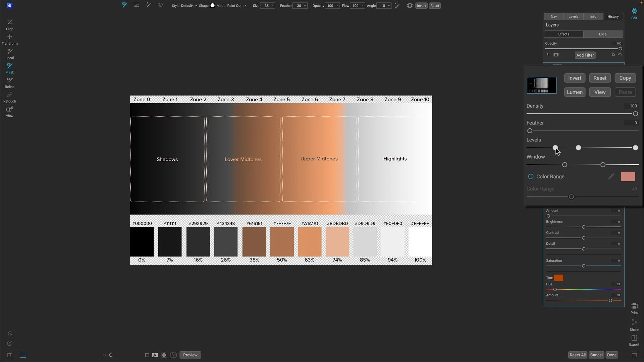Screen dimensions: 644x362
Task: Open the brush settings gear icon
Action: click(x=410, y=6)
